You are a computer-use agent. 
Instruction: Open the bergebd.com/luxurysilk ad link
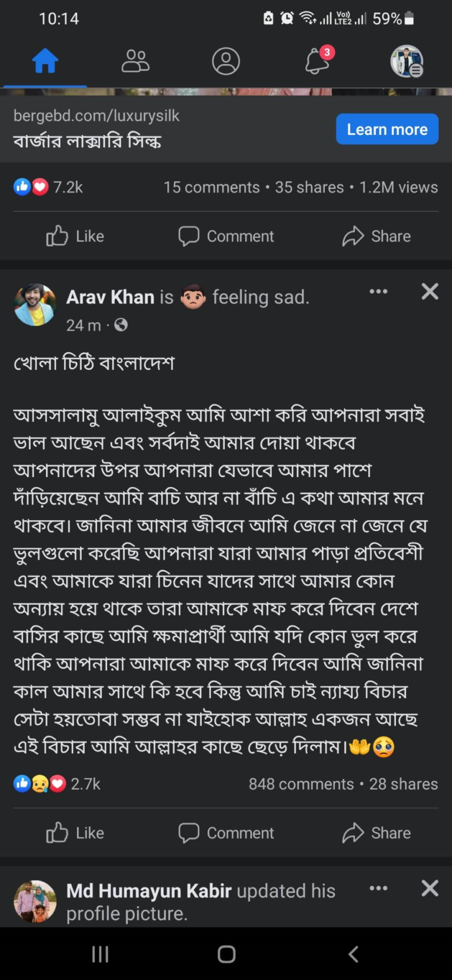97,116
